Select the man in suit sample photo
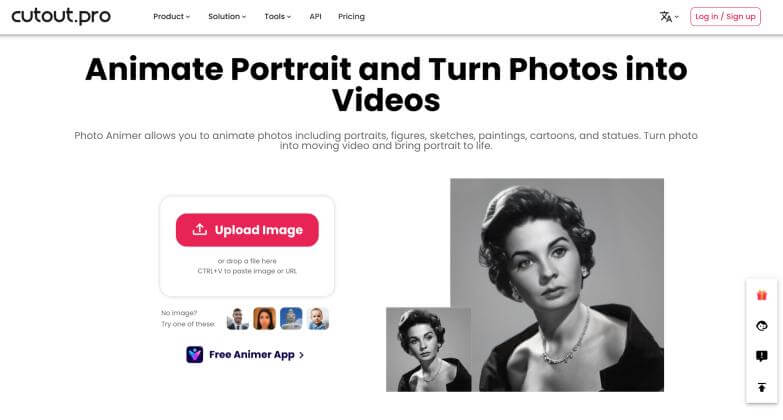 tap(237, 318)
